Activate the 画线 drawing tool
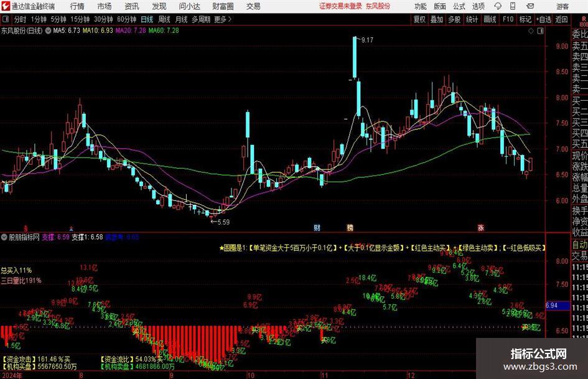 click(x=490, y=19)
